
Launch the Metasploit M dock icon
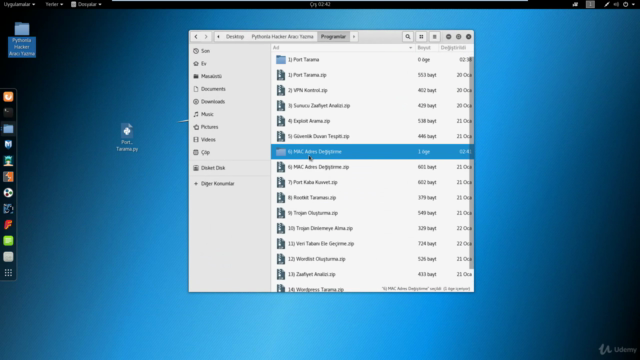(x=8, y=144)
